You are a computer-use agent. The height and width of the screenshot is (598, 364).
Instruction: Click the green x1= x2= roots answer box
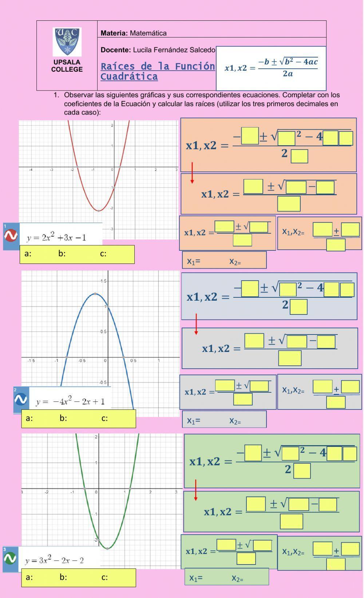coord(226,577)
